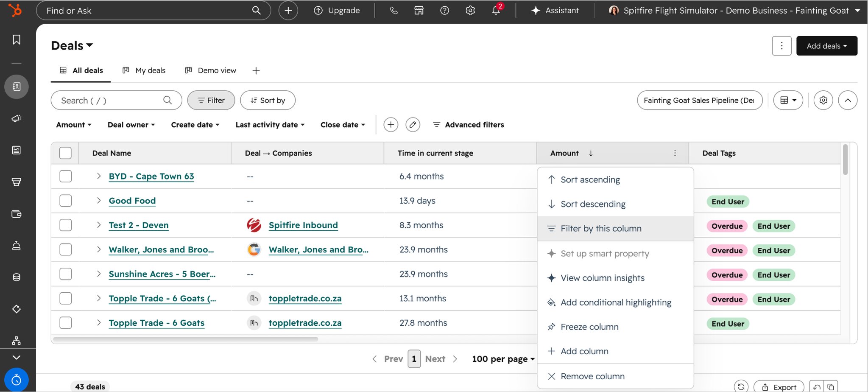Open table settings gear icon

823,100
